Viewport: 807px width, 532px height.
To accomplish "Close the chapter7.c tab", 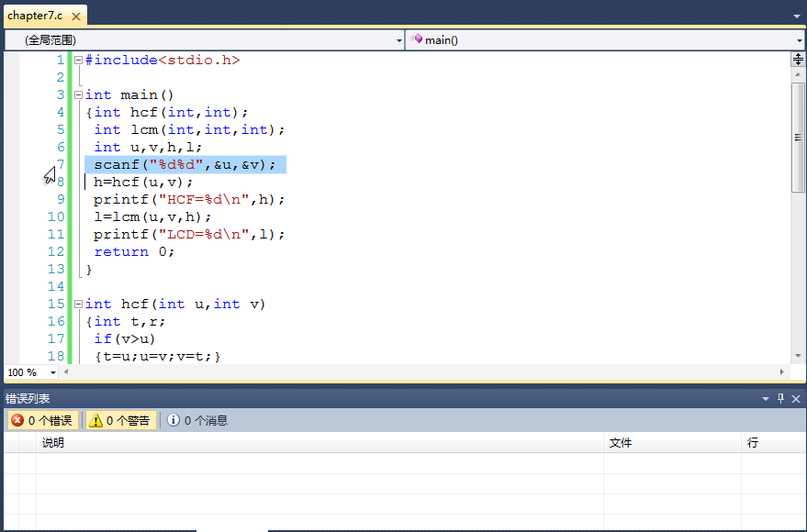I will coord(76,16).
